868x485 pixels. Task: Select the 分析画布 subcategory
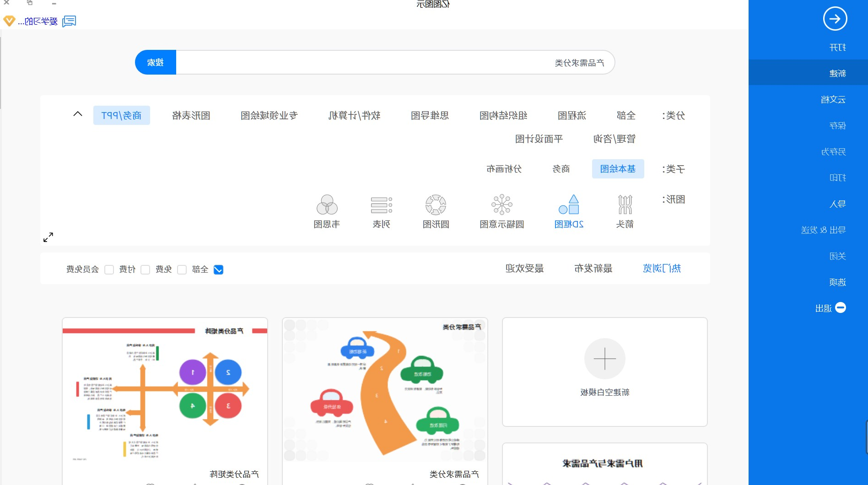tap(504, 169)
